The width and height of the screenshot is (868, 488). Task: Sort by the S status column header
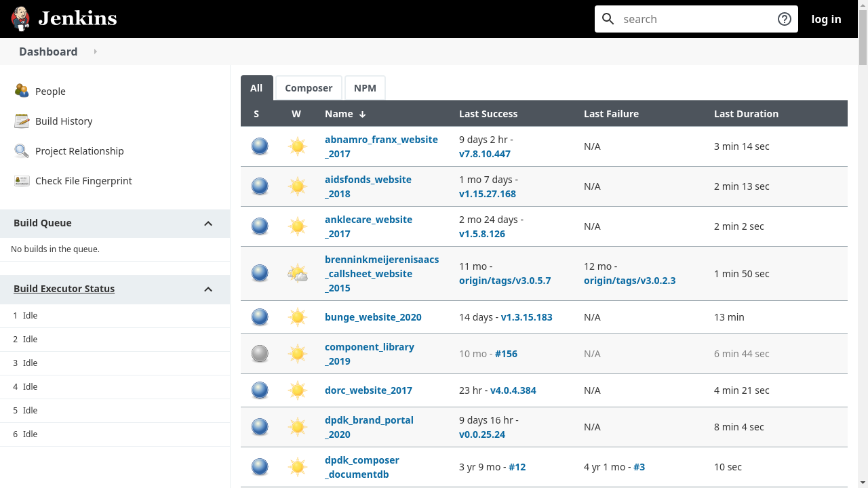pyautogui.click(x=256, y=114)
